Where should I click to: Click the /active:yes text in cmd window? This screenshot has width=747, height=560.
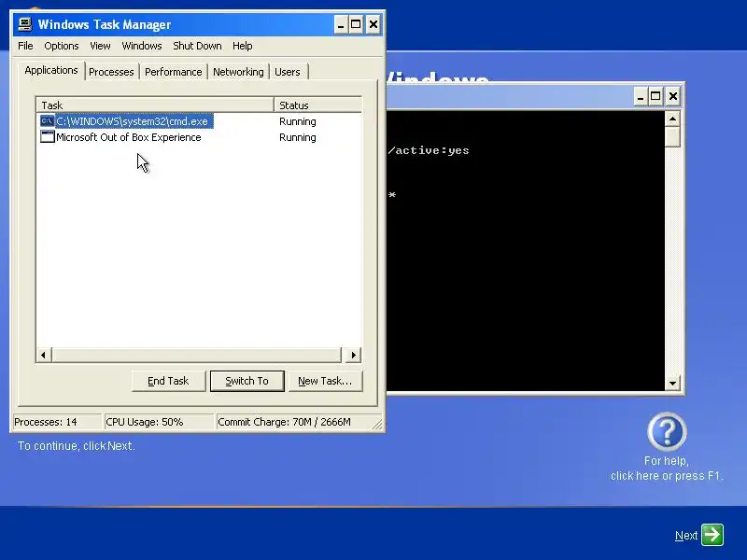tap(429, 150)
